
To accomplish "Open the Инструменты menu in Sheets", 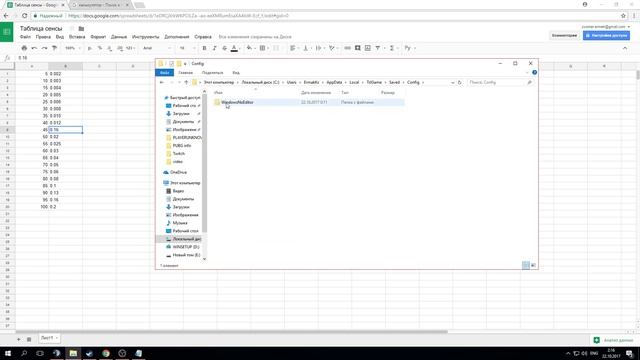I will [146, 37].
